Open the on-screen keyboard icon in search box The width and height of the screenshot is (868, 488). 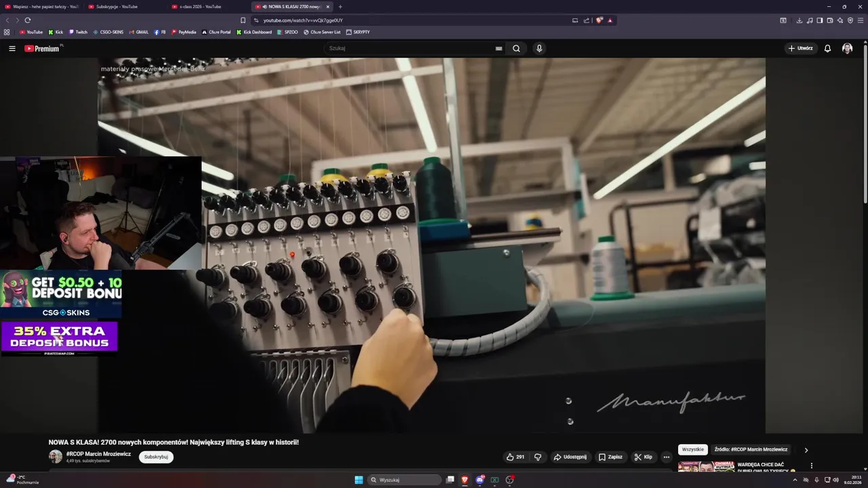[x=498, y=48]
